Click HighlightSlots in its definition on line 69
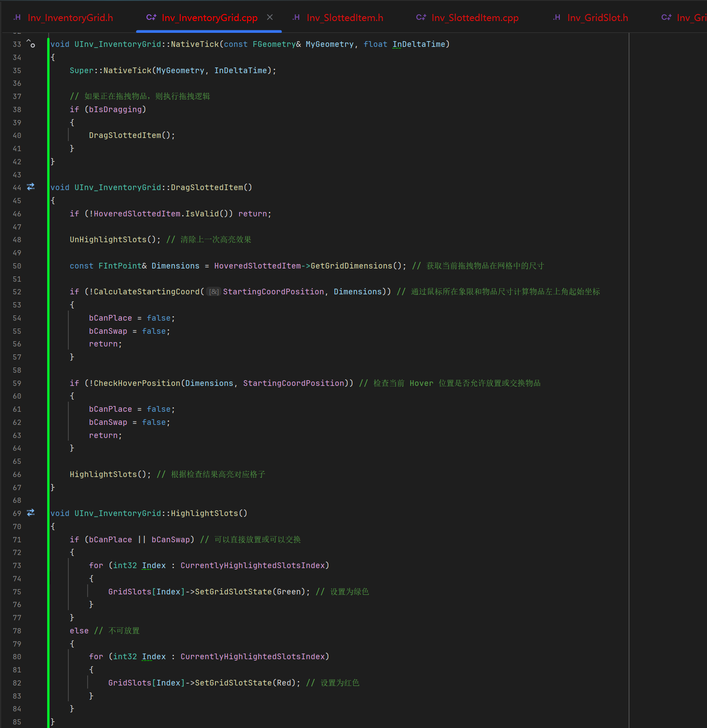707x728 pixels. [x=205, y=513]
